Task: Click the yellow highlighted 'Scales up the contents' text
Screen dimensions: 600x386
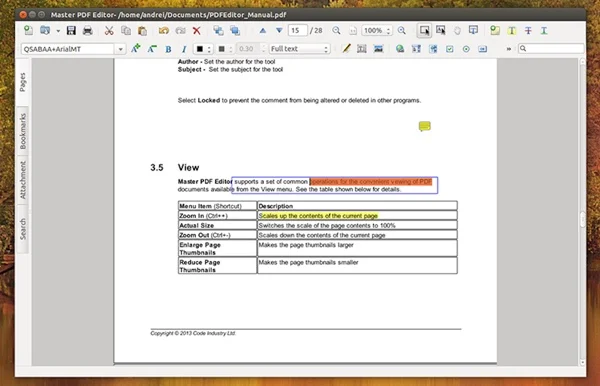Action: [x=318, y=216]
